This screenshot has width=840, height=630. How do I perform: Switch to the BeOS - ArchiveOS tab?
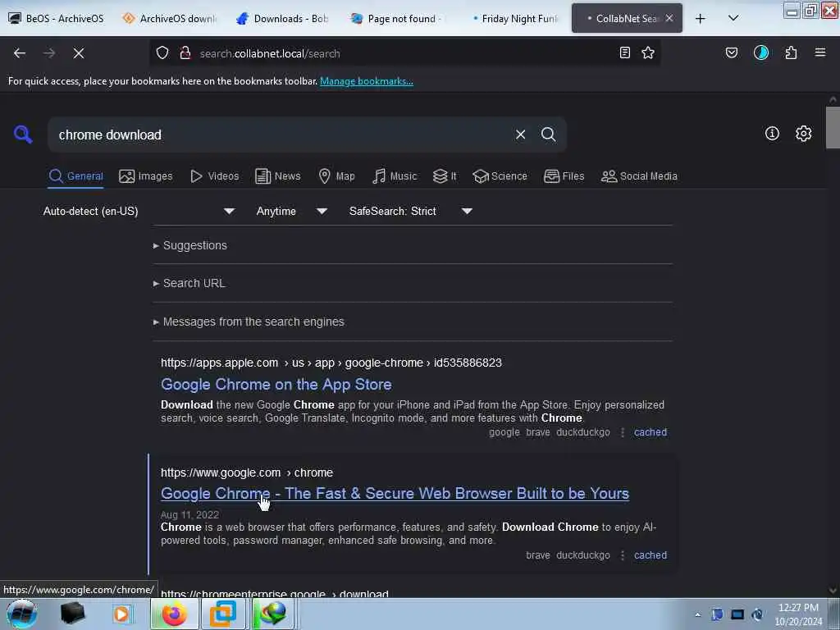click(57, 19)
